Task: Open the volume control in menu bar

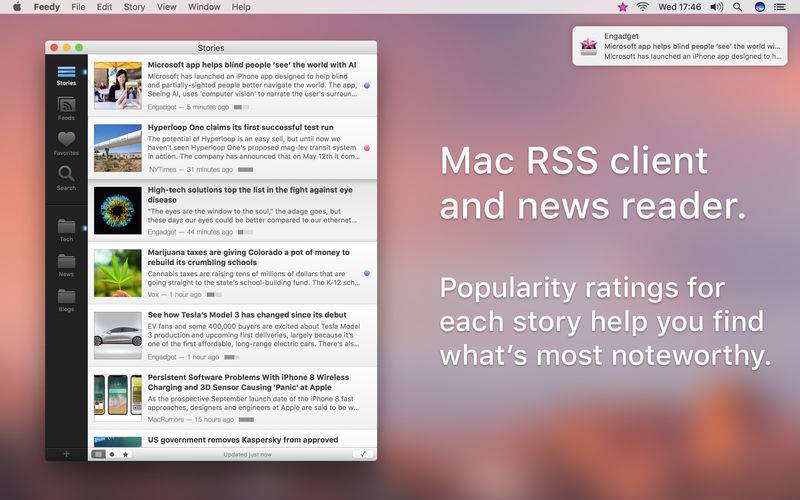Action: (x=716, y=7)
